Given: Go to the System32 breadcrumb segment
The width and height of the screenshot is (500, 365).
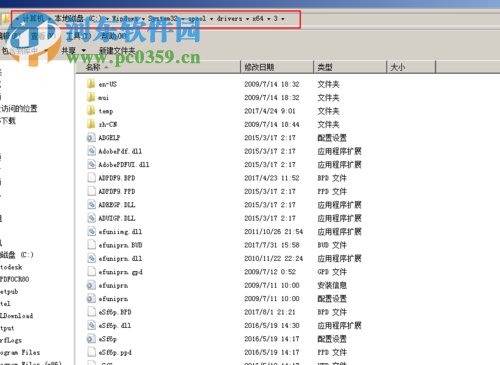Looking at the screenshot, I should pos(162,19).
